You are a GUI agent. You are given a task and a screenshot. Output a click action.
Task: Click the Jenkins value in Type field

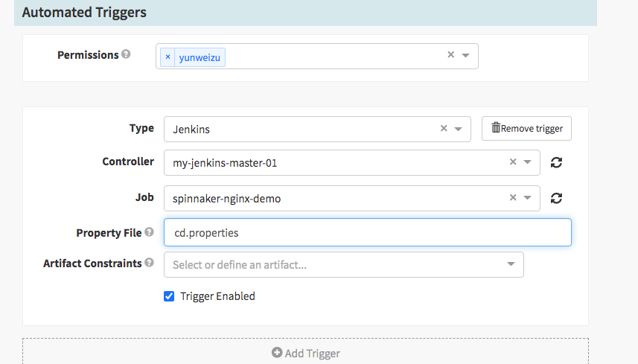click(x=191, y=130)
